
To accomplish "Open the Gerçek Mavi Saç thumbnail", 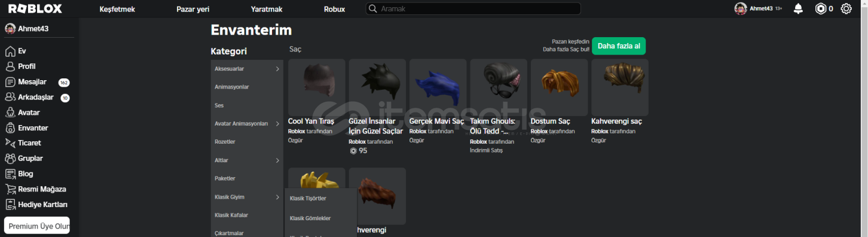I will [x=438, y=87].
